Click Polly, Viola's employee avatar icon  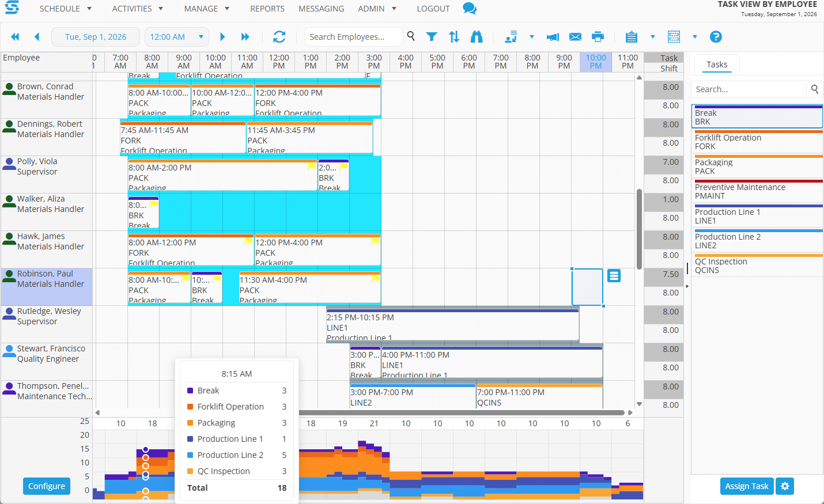(9, 165)
